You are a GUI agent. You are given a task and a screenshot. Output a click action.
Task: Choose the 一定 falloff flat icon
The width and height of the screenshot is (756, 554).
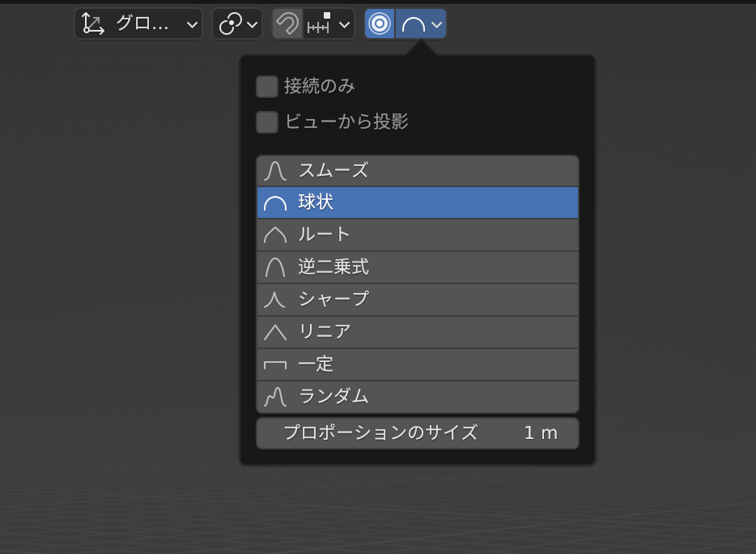pyautogui.click(x=275, y=364)
